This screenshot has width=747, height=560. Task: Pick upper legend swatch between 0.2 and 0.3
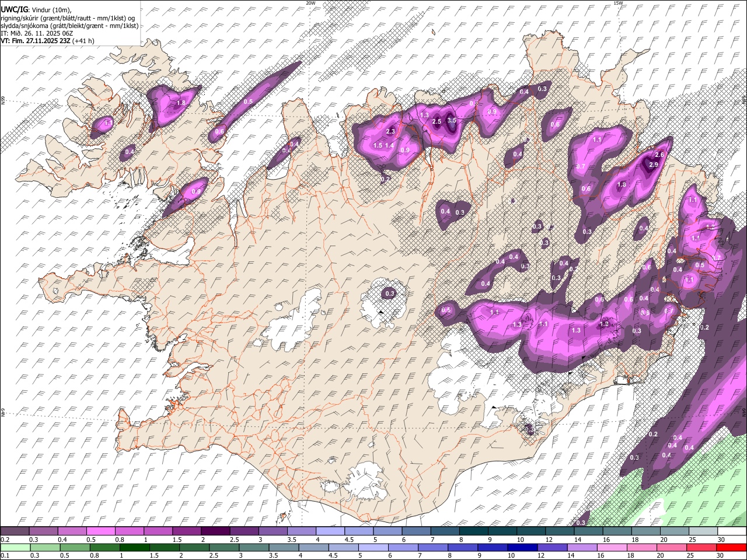(x=14, y=531)
